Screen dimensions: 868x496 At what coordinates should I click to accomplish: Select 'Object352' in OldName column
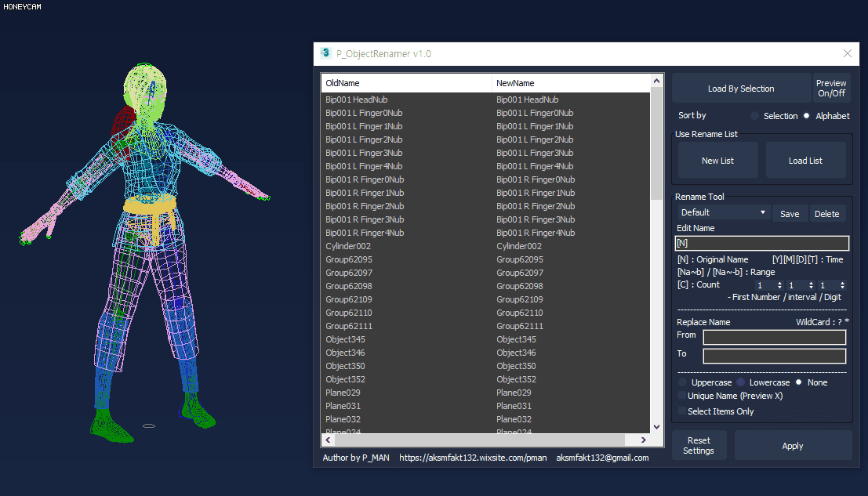click(x=346, y=378)
